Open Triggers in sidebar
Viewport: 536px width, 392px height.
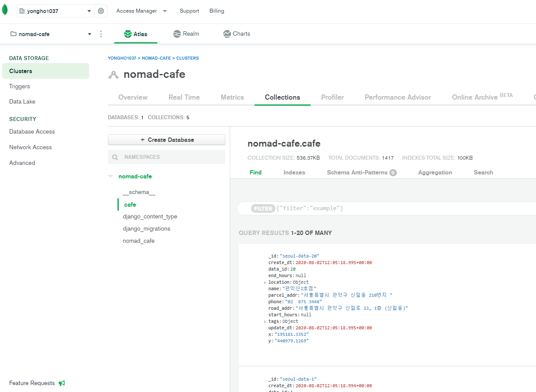pos(20,86)
